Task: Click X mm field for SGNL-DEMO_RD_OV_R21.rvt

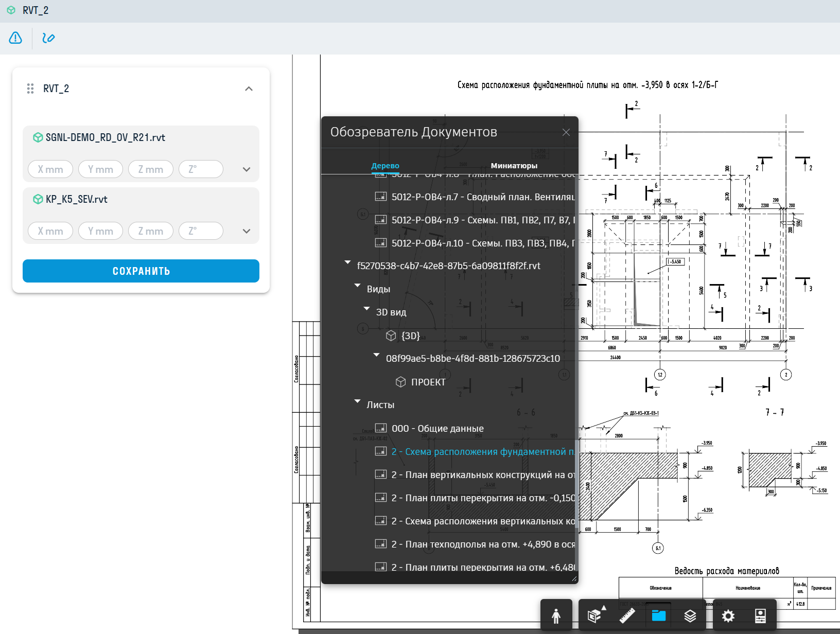Action: [x=50, y=169]
